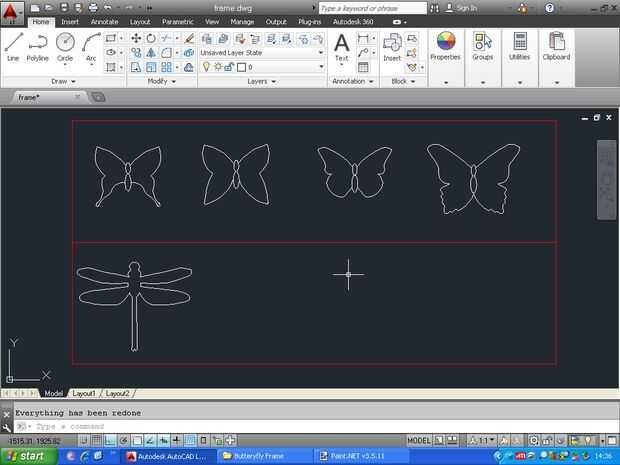Open the Clipboard panel icon
This screenshot has height=465, width=620.
tap(556, 46)
